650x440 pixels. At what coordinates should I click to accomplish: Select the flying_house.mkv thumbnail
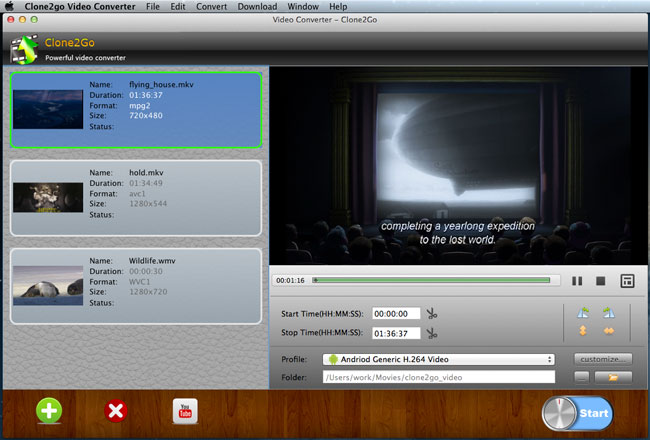coord(48,109)
